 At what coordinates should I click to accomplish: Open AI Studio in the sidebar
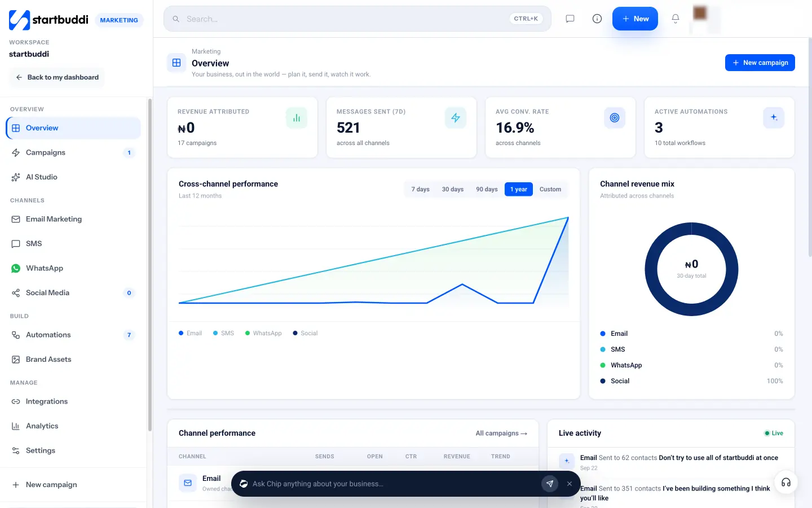tap(73, 177)
